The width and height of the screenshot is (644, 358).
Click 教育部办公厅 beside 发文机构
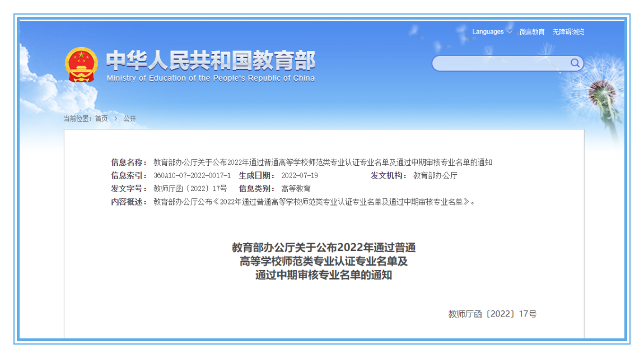[x=435, y=175]
